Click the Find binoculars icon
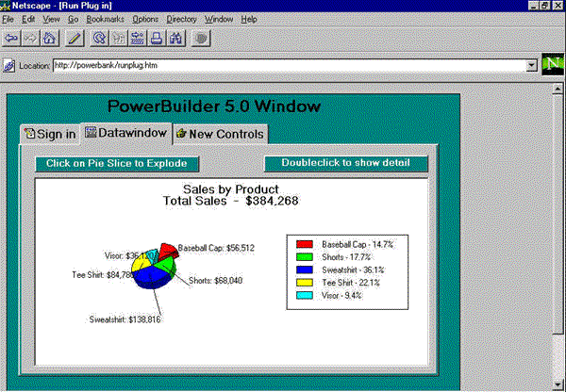566x392 pixels. coord(175,39)
